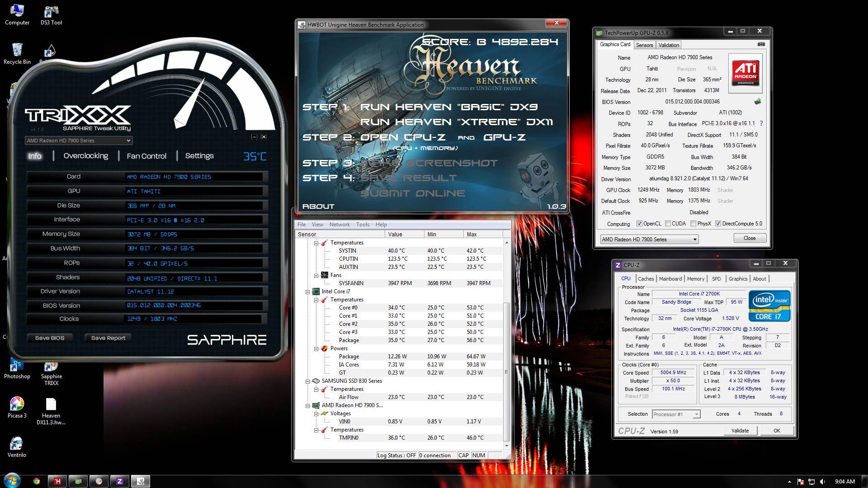The height and width of the screenshot is (488, 868).
Task: Click the volume tray icon
Action: 822,482
